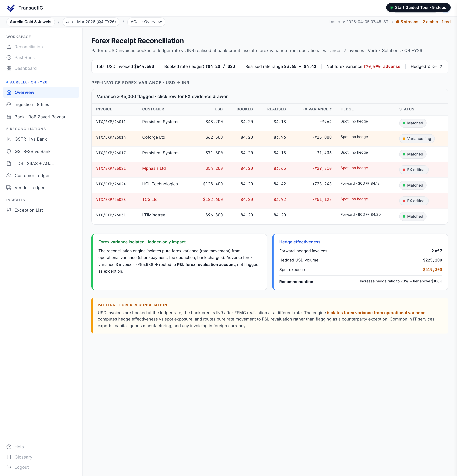The width and height of the screenshot is (457, 476).
Task: Open invoice row VTX/EXP/26021
Action: pyautogui.click(x=270, y=170)
